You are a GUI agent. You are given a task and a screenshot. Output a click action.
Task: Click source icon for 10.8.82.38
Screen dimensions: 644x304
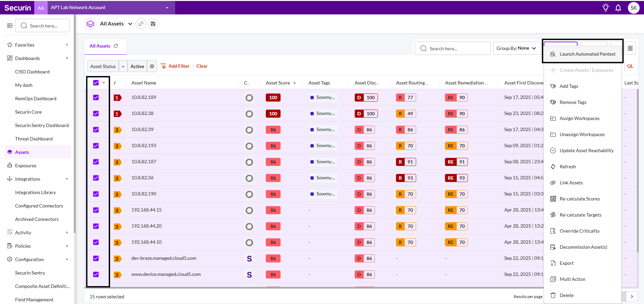tap(249, 114)
